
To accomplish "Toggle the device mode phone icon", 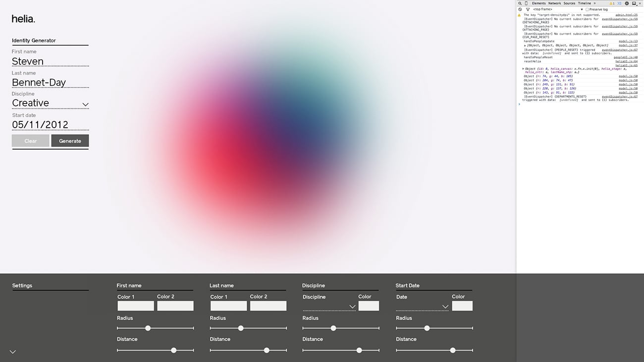I will [x=526, y=3].
